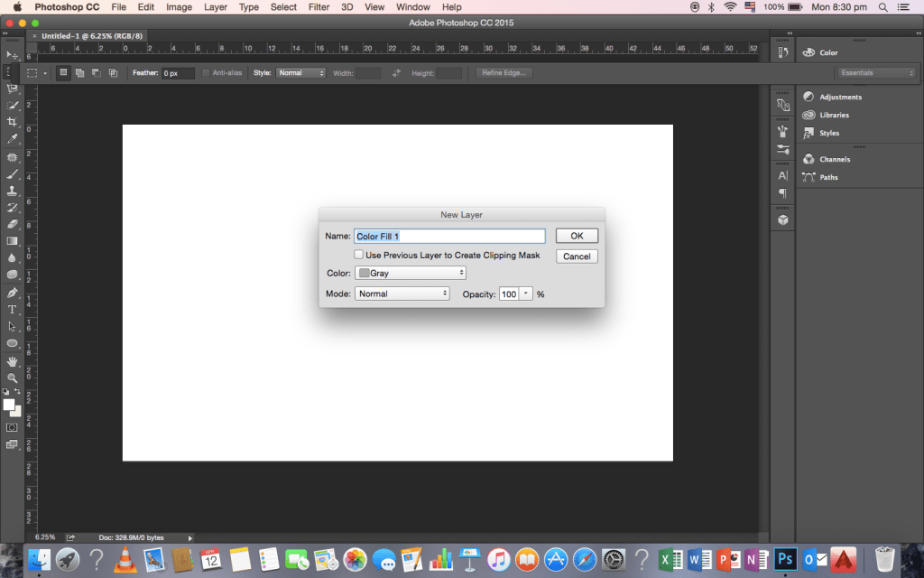This screenshot has width=924, height=578.
Task: Enable Use Previous Layer clipping mask checkbox
Action: pos(359,256)
